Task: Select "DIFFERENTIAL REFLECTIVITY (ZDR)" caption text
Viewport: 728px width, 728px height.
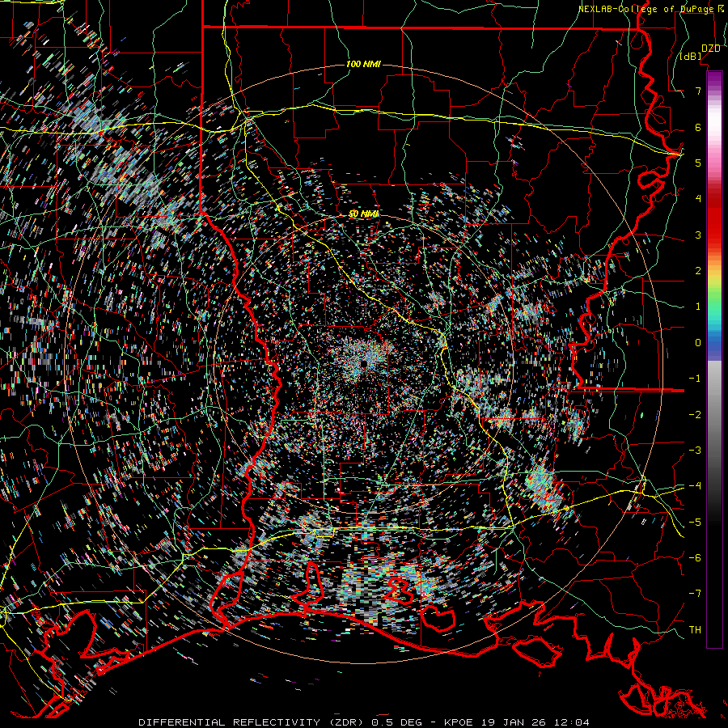Action: tap(252, 722)
